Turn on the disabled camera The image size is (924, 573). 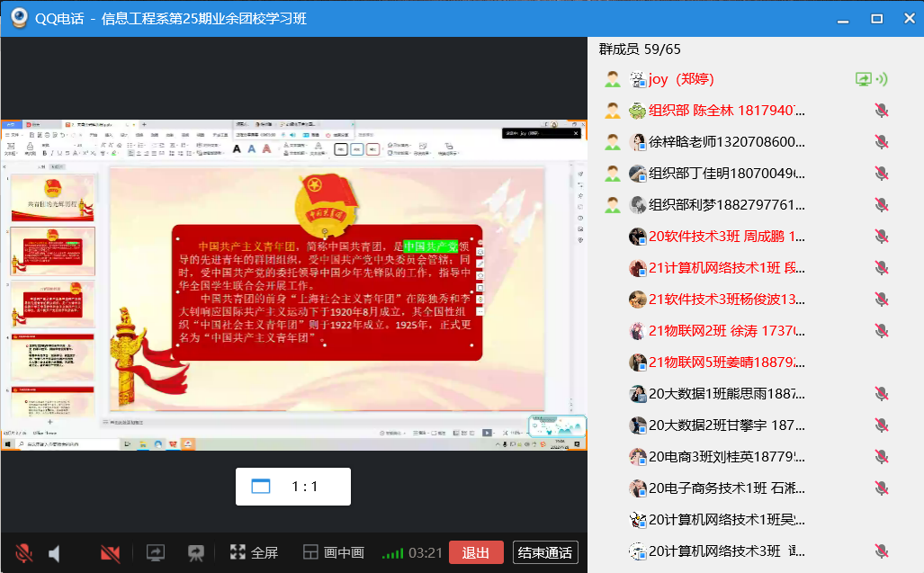(111, 552)
